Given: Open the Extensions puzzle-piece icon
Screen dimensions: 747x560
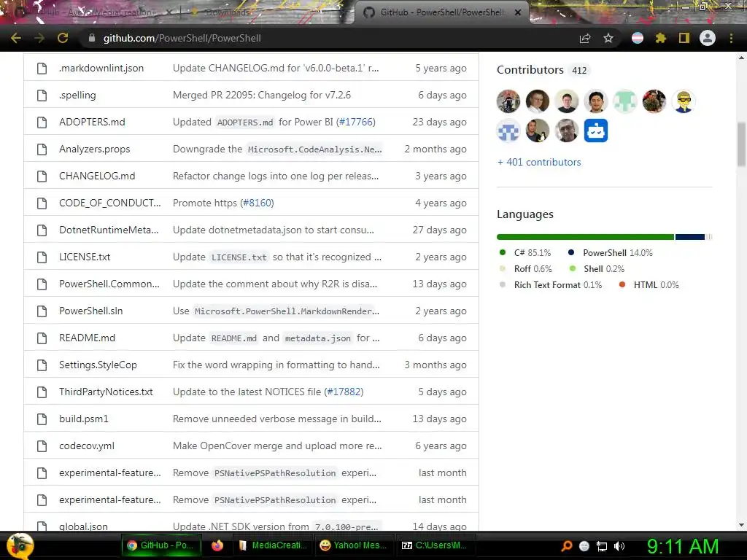Looking at the screenshot, I should pyautogui.click(x=660, y=38).
